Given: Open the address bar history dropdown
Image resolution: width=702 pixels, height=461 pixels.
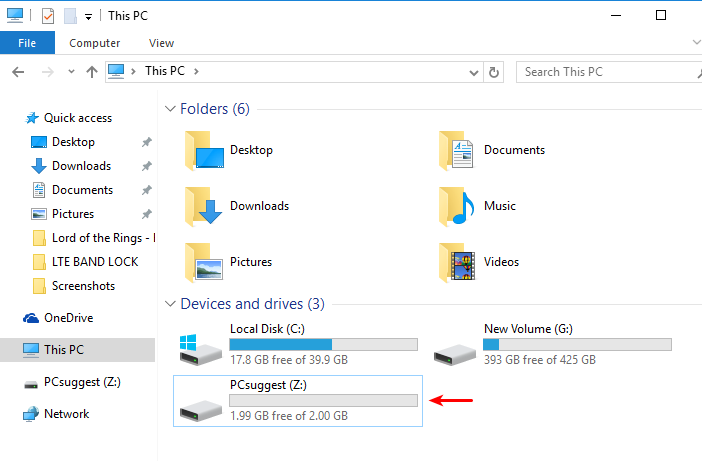Looking at the screenshot, I should (474, 72).
